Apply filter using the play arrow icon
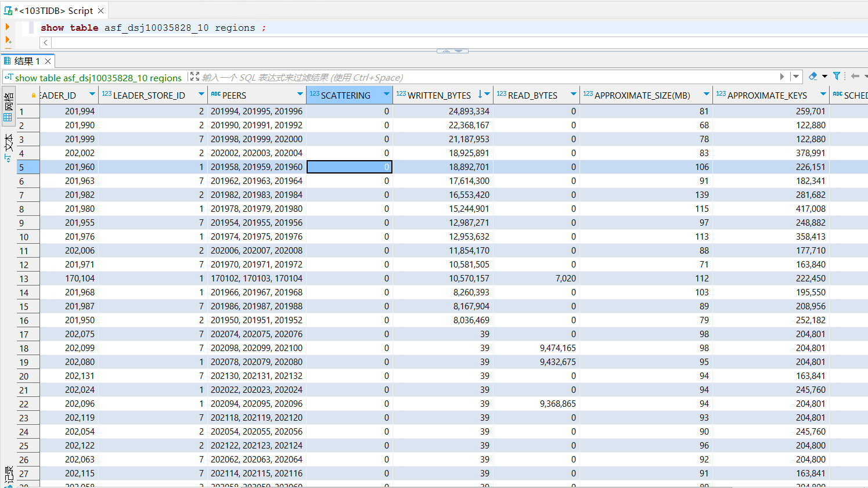 coord(782,77)
